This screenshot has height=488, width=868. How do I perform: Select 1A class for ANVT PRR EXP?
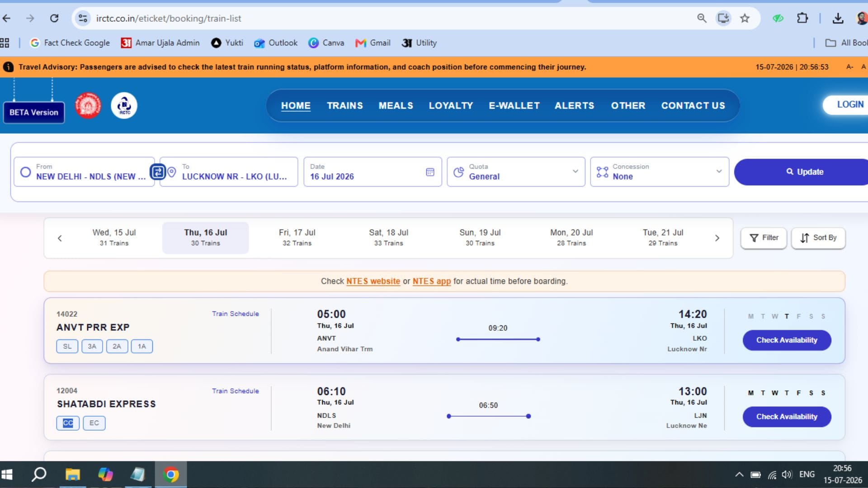click(x=142, y=346)
